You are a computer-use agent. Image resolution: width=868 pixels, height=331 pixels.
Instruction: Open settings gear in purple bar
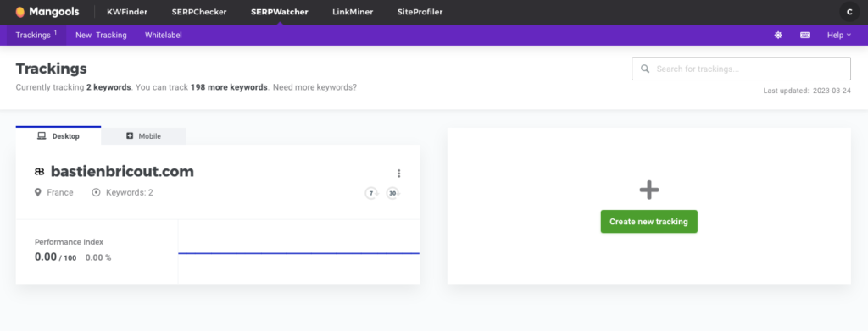[778, 35]
